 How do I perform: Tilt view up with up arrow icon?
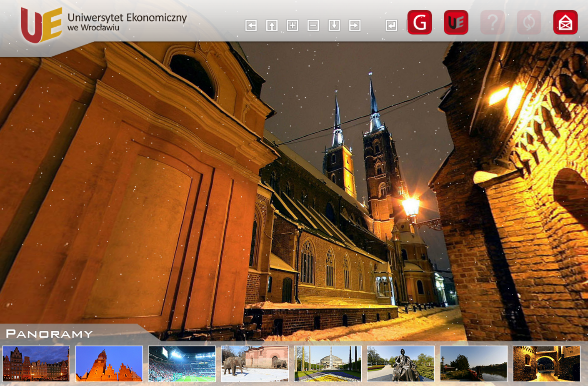coord(272,25)
